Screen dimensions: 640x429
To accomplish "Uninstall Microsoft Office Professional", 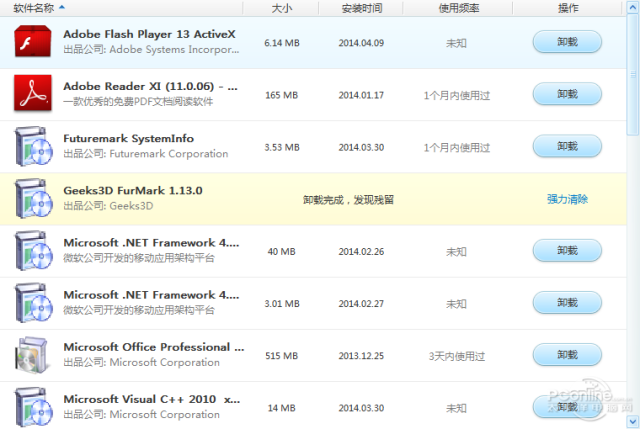I will point(567,355).
